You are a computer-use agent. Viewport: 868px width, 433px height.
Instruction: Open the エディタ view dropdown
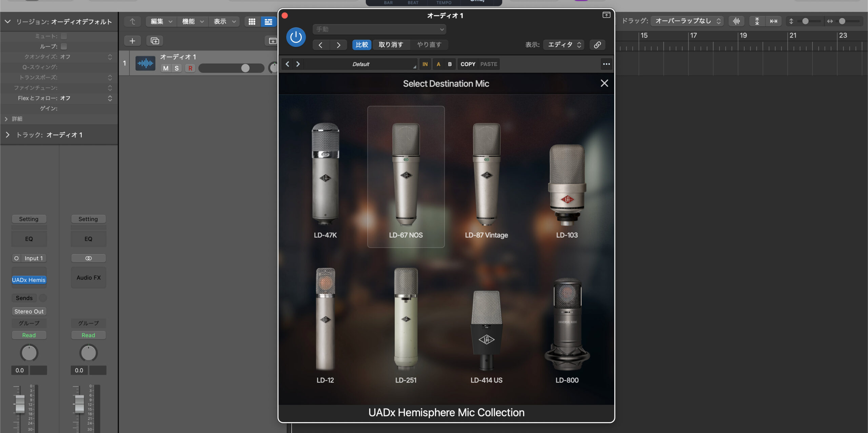(564, 45)
